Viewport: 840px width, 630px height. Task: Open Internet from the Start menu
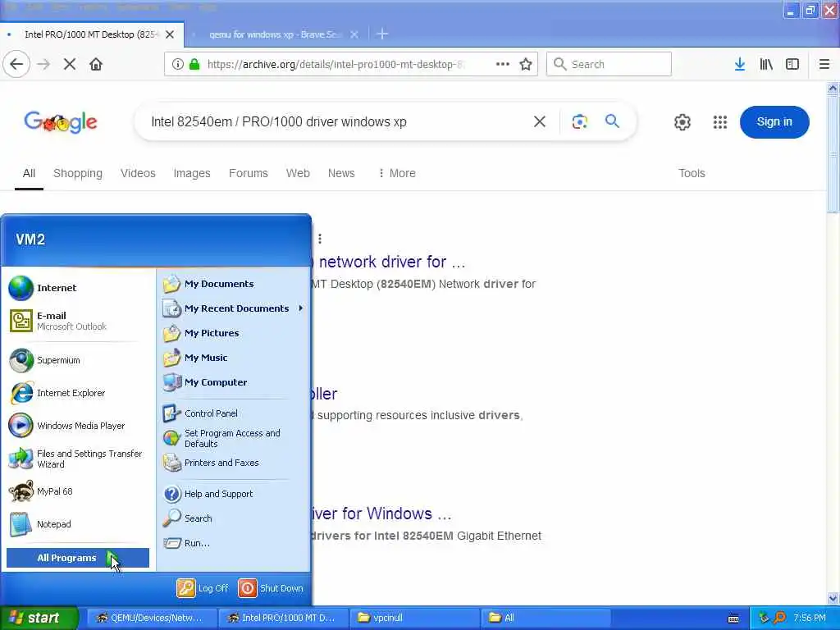point(78,288)
